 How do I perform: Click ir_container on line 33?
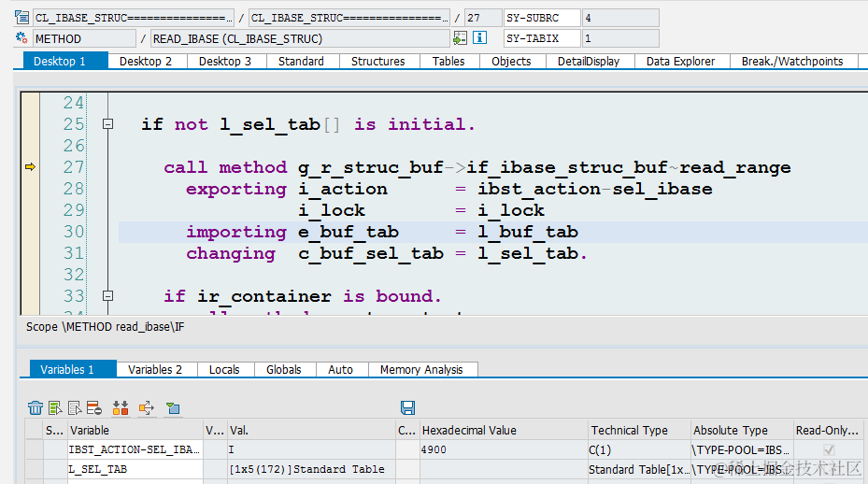[264, 296]
